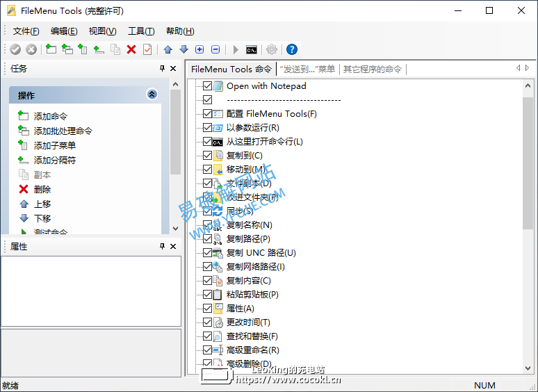Click the 查找和替换(F) magnifier icon
The width and height of the screenshot is (538, 392).
pos(218,336)
